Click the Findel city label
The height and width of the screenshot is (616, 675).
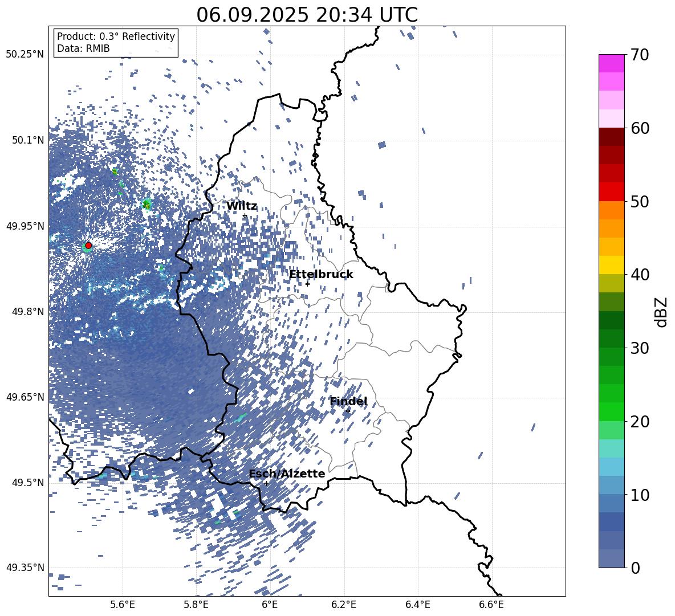point(348,401)
